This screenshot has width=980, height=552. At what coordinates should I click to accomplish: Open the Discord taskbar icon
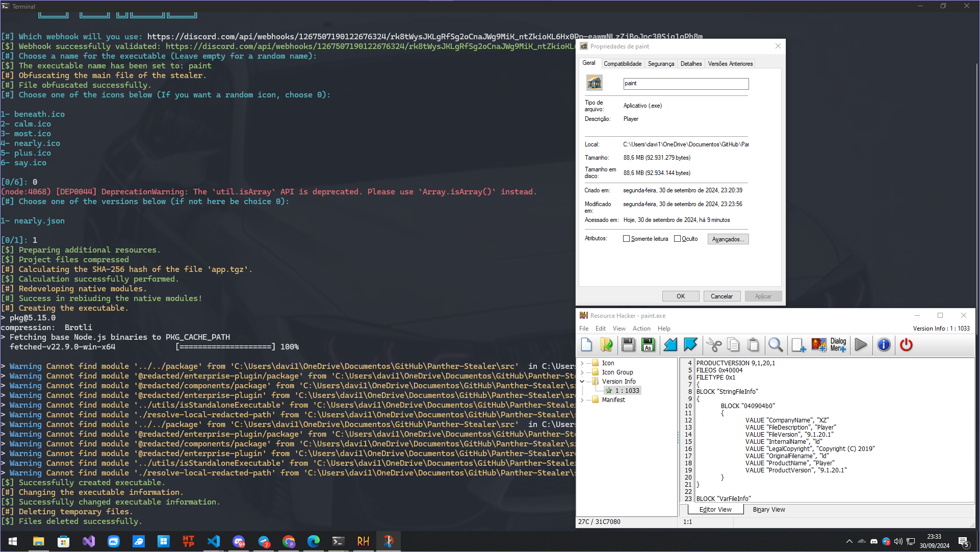pyautogui.click(x=239, y=541)
